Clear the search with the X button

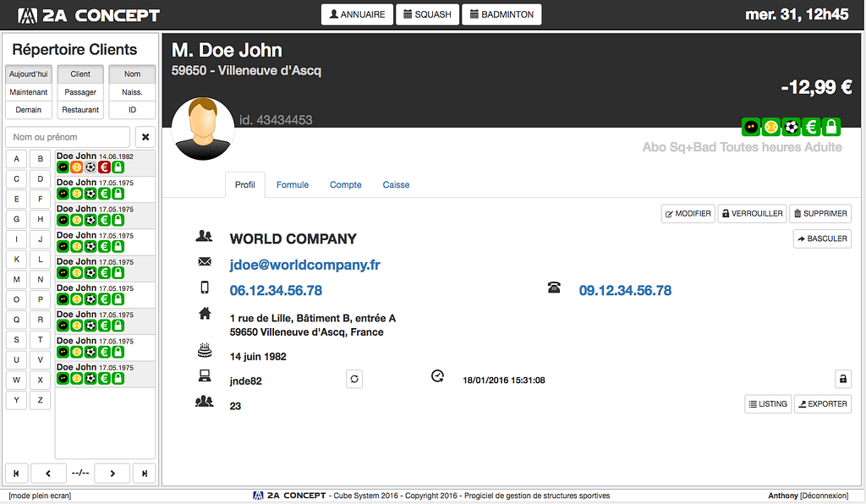click(x=145, y=137)
